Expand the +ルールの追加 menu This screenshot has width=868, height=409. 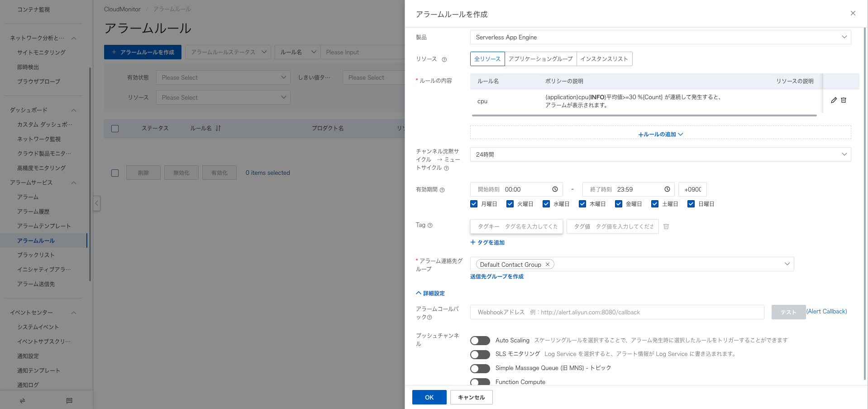click(x=660, y=134)
